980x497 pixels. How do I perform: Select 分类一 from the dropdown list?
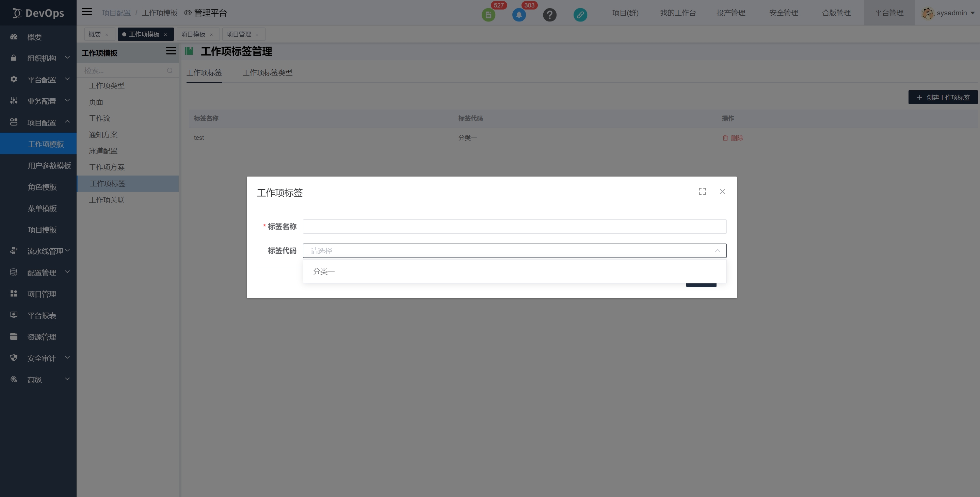click(x=324, y=271)
